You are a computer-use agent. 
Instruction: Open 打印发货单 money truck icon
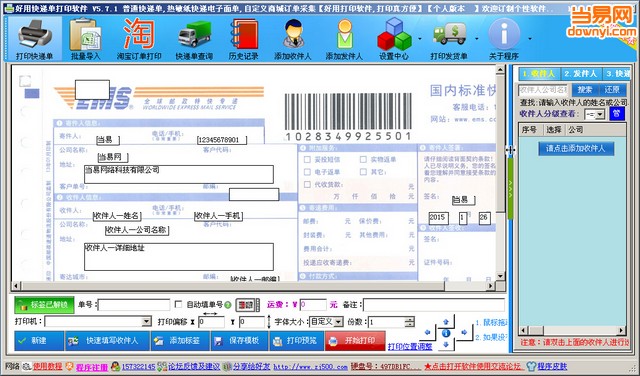tap(449, 39)
